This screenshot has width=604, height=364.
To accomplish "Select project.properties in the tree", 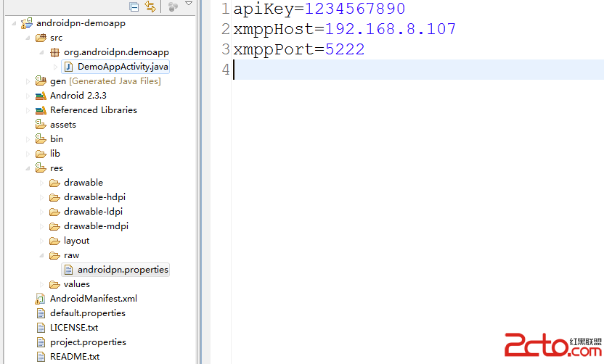I will (x=89, y=342).
